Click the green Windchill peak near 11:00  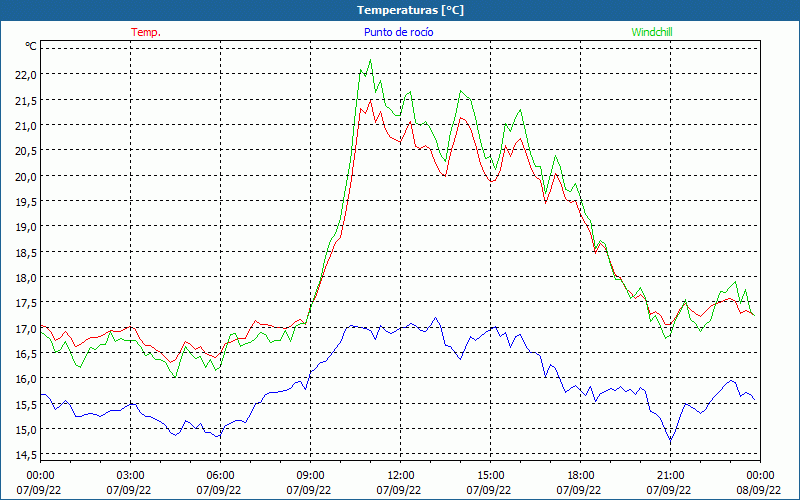click(x=370, y=60)
